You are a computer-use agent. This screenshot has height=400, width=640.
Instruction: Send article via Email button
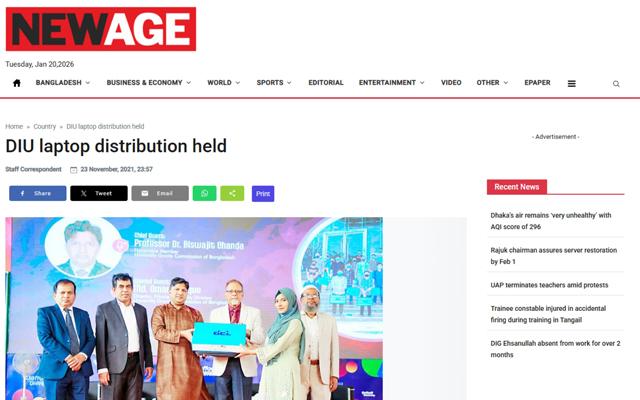160,193
